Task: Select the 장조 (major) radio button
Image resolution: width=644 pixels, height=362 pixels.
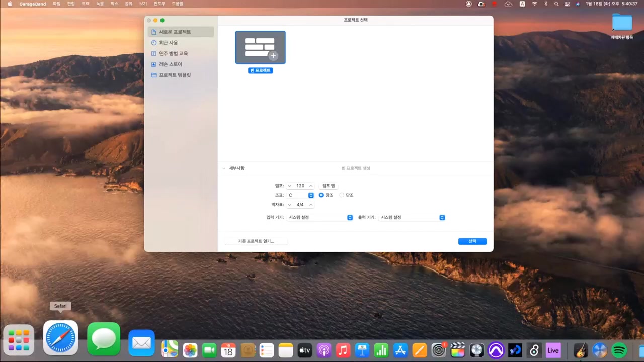Action: (321, 195)
